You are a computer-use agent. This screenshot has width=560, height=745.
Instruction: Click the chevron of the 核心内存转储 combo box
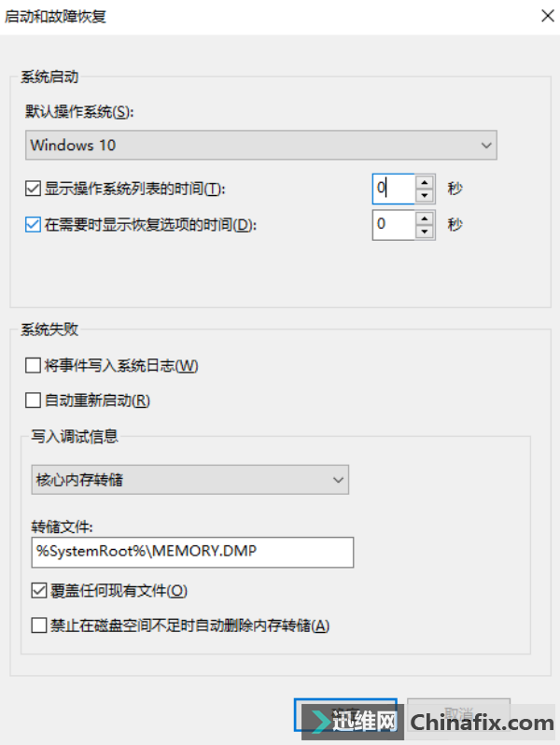338,480
